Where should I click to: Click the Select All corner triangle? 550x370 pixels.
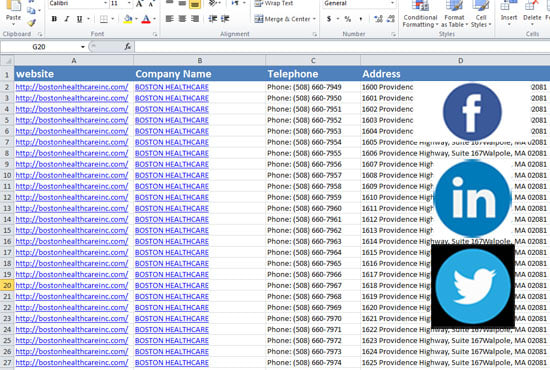(7, 61)
